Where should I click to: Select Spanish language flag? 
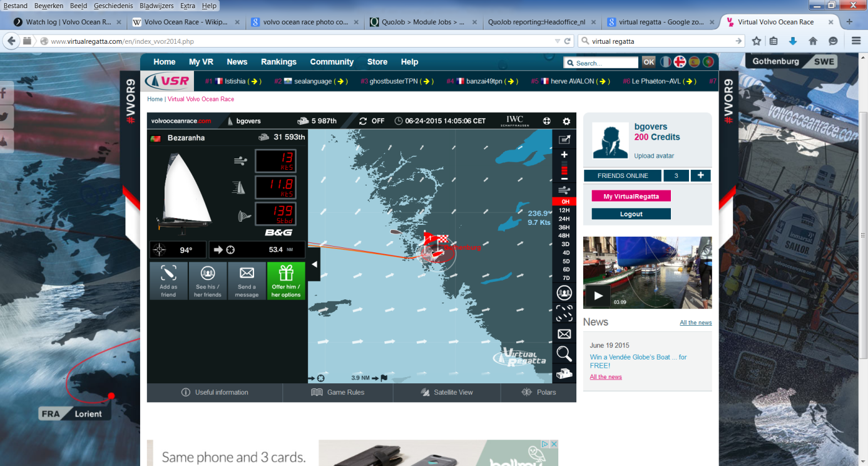tap(694, 62)
